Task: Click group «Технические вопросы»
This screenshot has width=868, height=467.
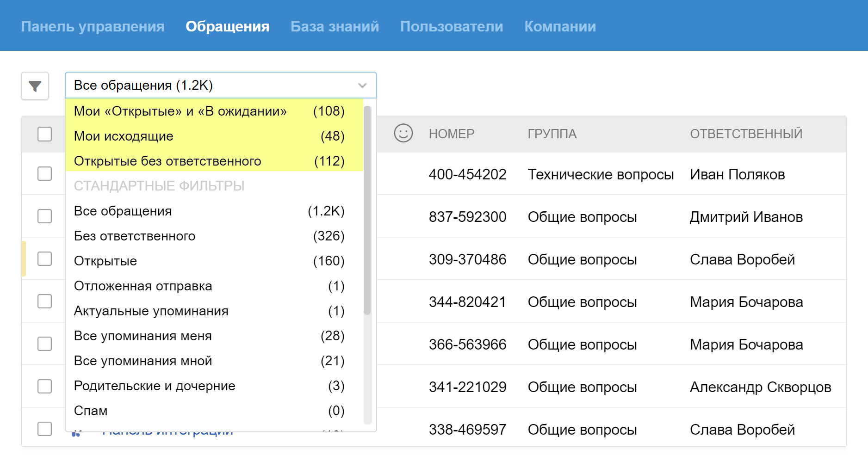Action: pyautogui.click(x=601, y=174)
